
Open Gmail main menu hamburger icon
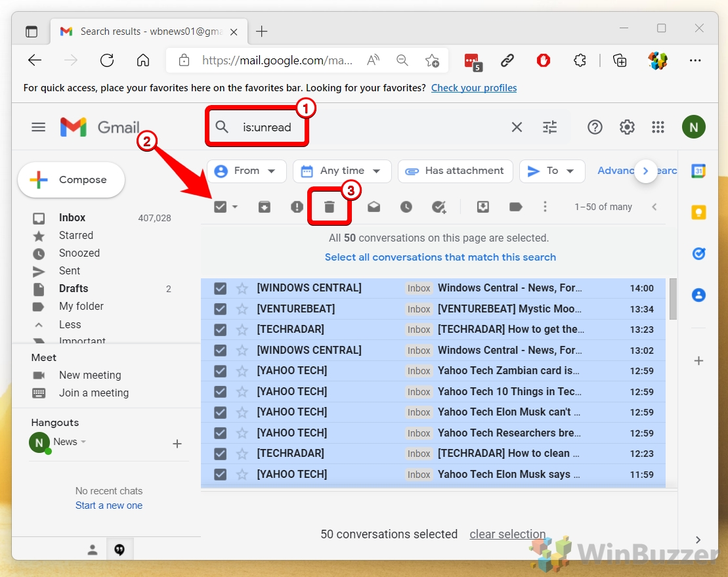tap(39, 127)
